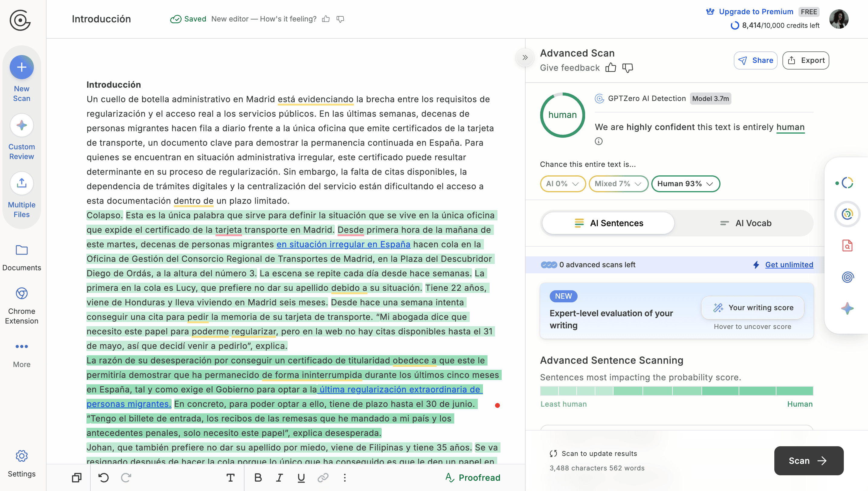Select the AI Sentences tab
The image size is (868, 491).
click(608, 223)
